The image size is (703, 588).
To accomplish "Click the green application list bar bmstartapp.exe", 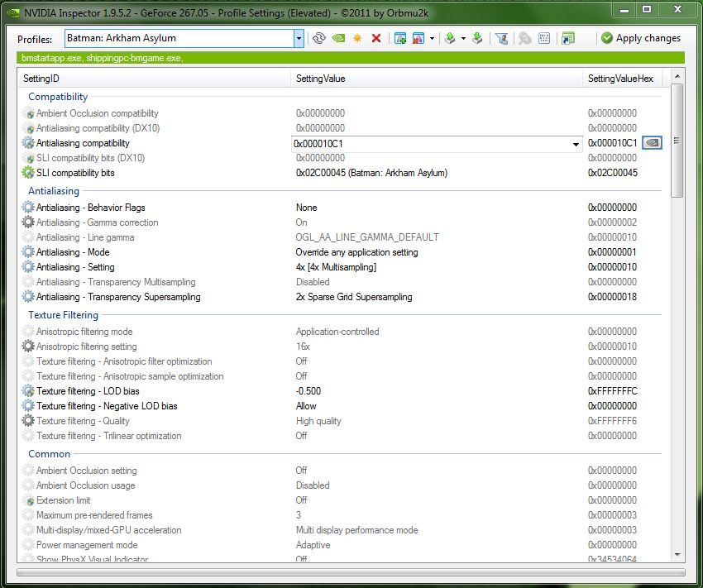I will pos(351,58).
